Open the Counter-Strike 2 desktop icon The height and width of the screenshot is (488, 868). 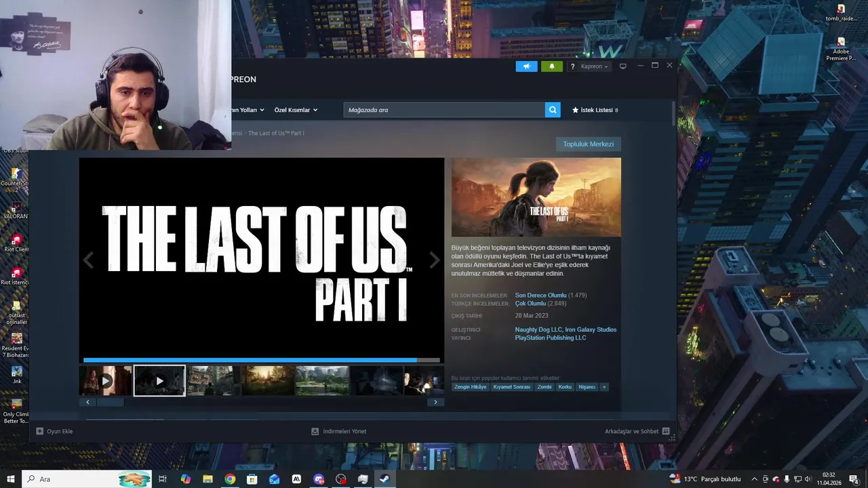[16, 181]
